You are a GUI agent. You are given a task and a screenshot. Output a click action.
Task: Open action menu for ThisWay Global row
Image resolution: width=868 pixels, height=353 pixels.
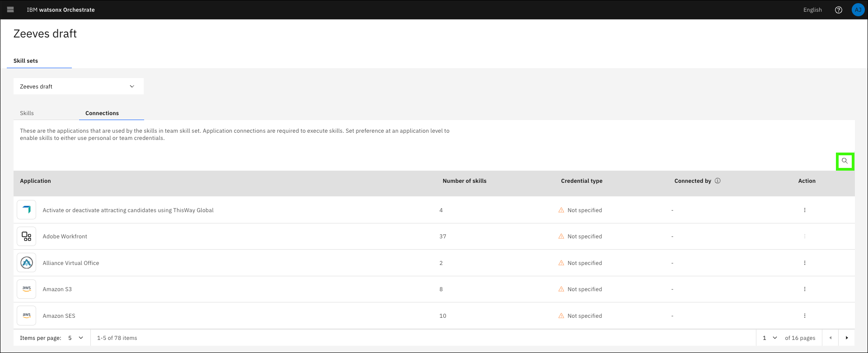click(805, 210)
